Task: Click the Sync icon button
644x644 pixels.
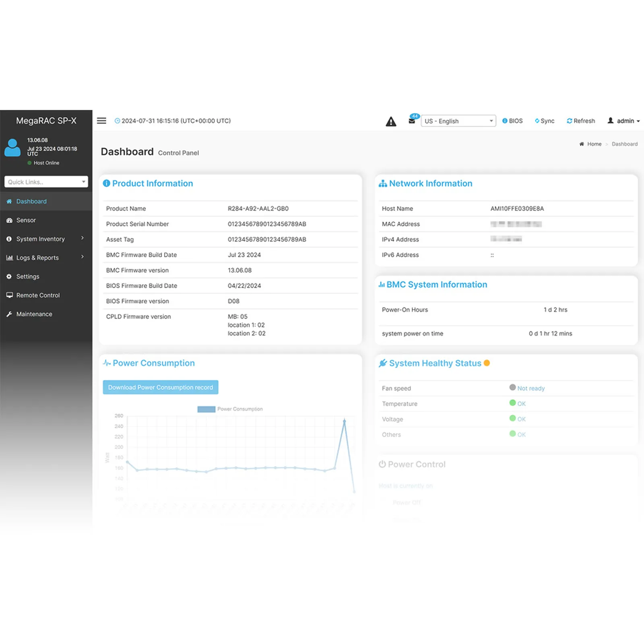Action: (544, 121)
